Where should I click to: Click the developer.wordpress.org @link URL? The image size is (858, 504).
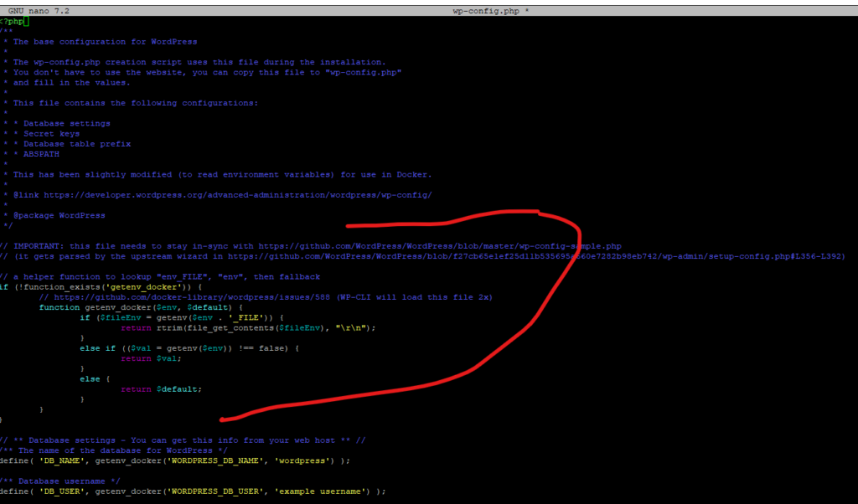coord(238,194)
